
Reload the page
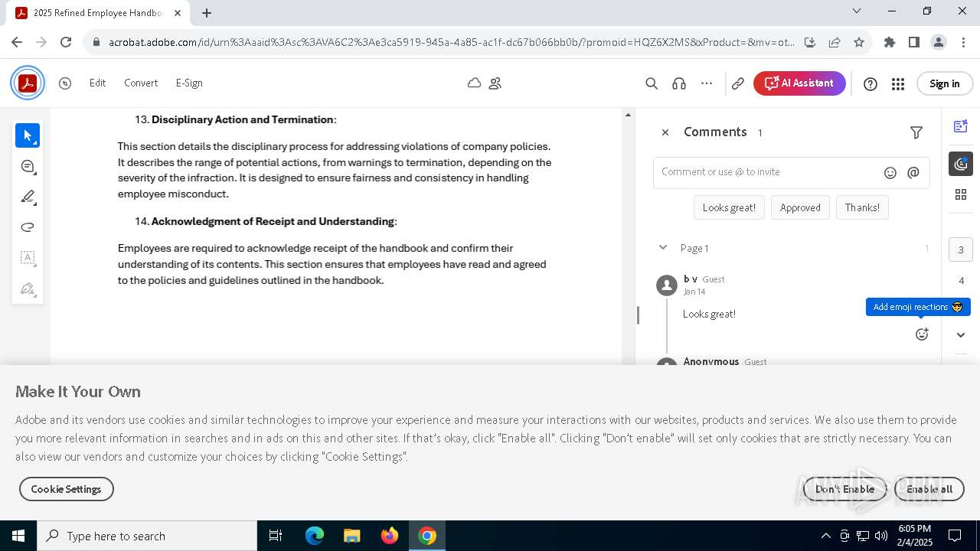click(66, 42)
